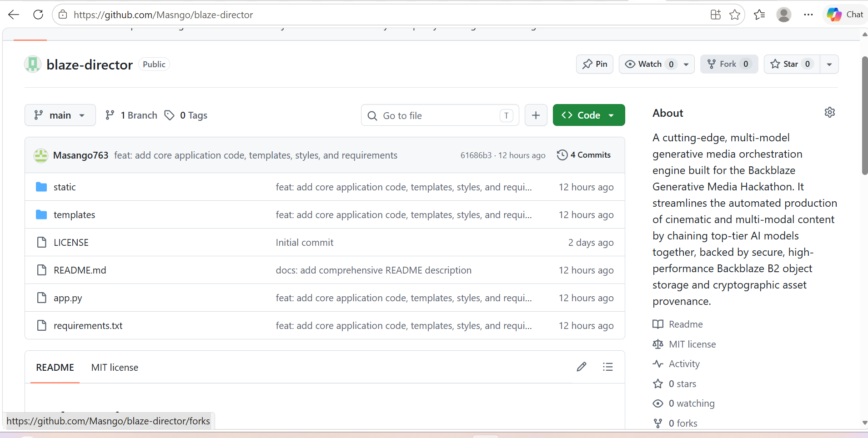
Task: Click the app.py file icon
Action: coord(41,298)
